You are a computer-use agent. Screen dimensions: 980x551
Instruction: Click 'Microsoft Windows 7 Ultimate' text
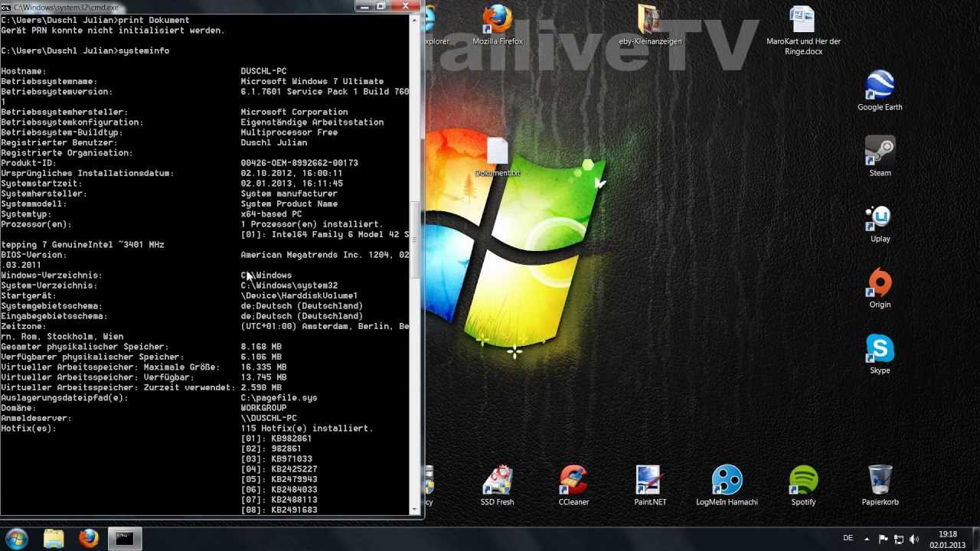click(x=312, y=81)
